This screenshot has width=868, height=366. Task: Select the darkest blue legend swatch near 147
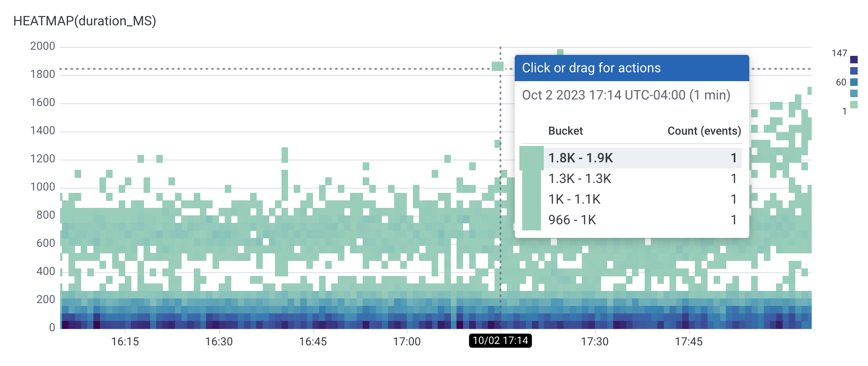tap(854, 60)
